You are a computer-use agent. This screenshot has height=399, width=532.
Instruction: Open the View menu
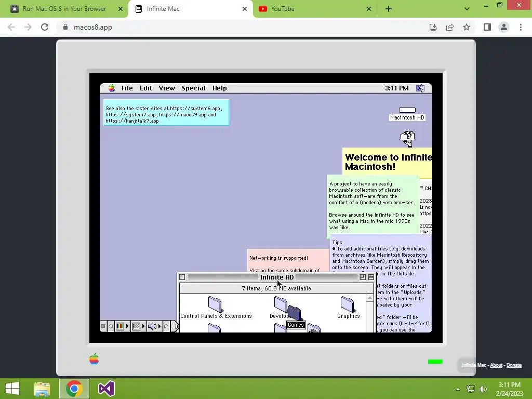(x=167, y=88)
